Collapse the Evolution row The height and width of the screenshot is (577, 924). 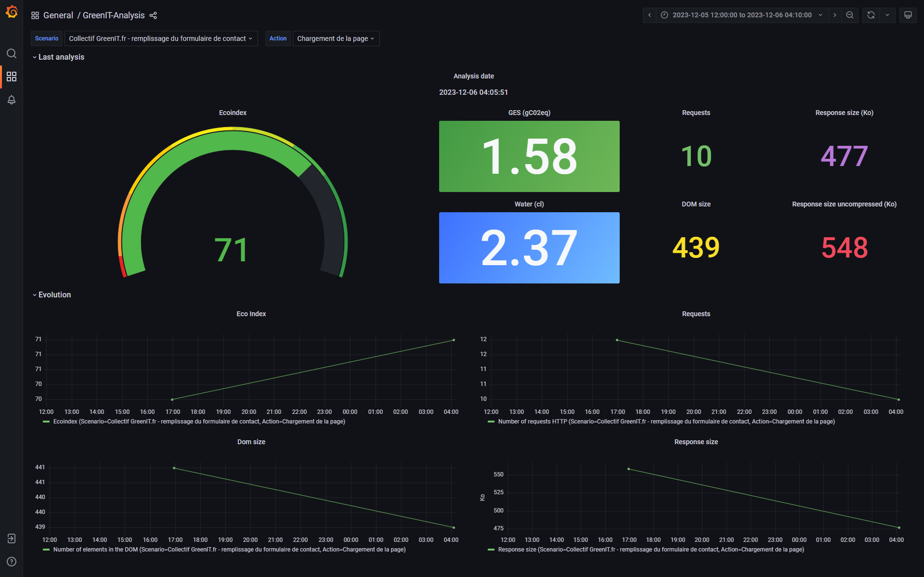(x=52, y=295)
